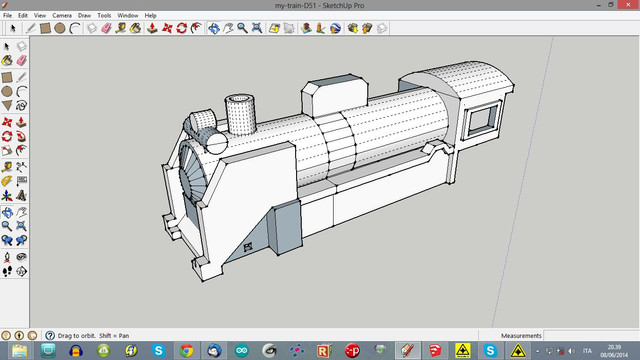Open Chrome from the taskbar
The image size is (640, 360).
187,351
